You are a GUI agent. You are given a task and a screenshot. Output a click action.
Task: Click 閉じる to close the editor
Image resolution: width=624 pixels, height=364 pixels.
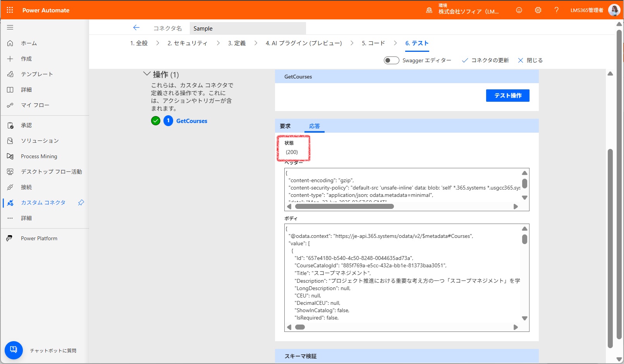(530, 60)
